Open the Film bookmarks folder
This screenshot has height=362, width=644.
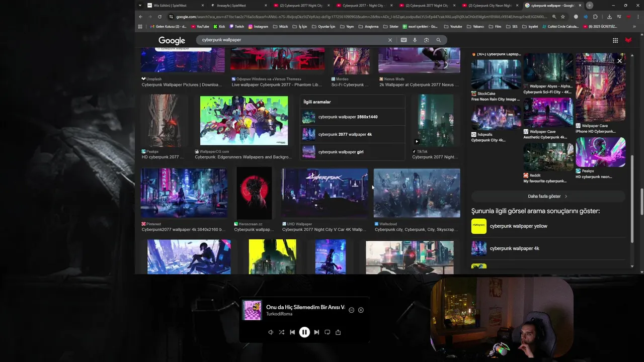495,27
